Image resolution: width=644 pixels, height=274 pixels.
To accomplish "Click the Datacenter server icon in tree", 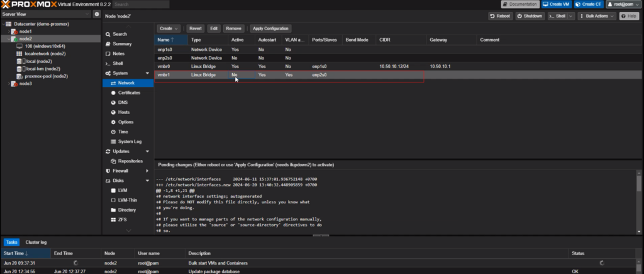I will (9, 24).
